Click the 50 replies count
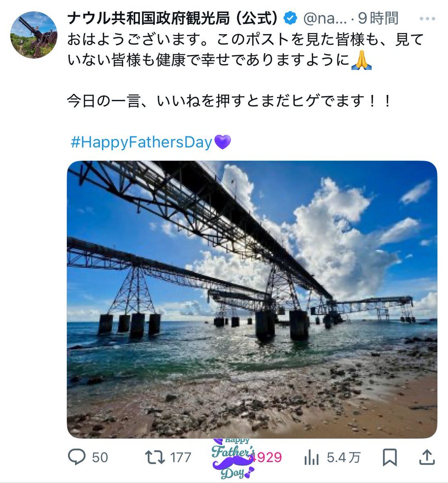Viewport: 448px width, 483px height. [100, 458]
